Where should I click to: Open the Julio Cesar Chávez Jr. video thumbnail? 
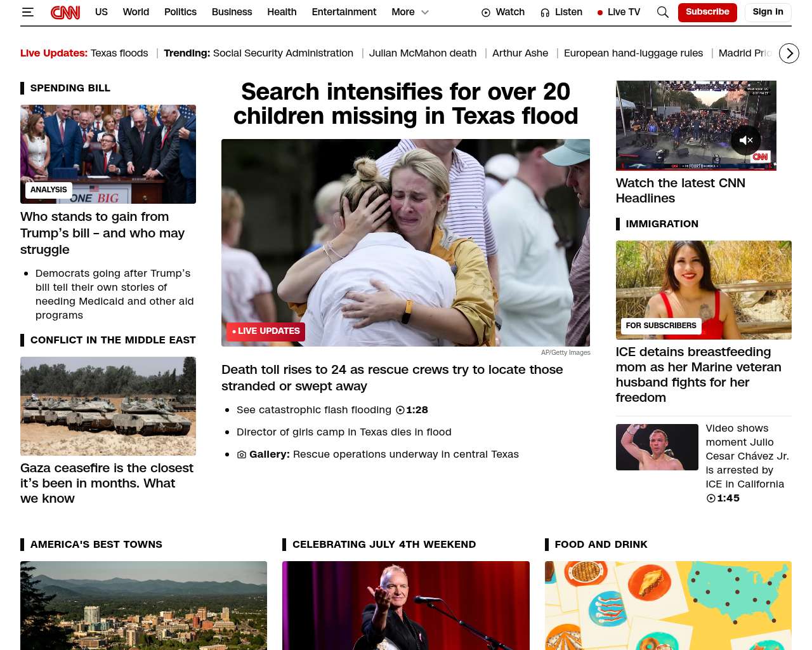pos(657,447)
